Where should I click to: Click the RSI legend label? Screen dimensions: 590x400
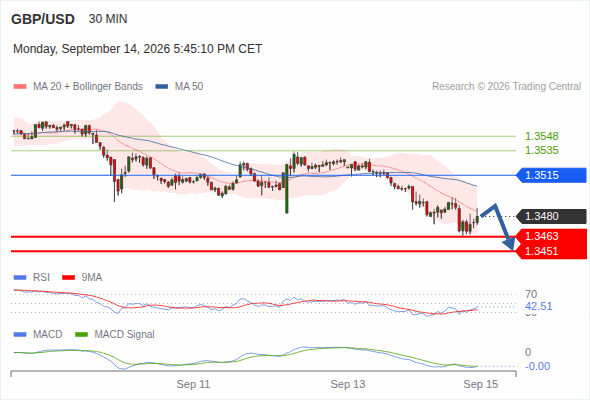41,278
